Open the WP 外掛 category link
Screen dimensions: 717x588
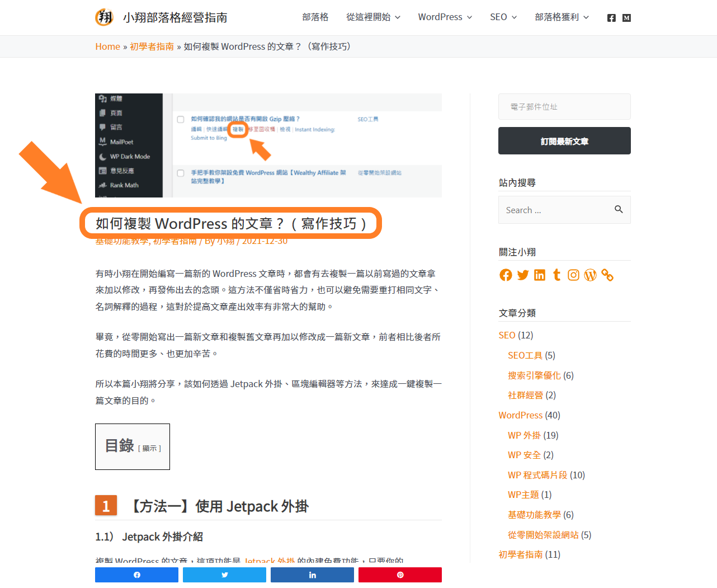[x=524, y=435]
